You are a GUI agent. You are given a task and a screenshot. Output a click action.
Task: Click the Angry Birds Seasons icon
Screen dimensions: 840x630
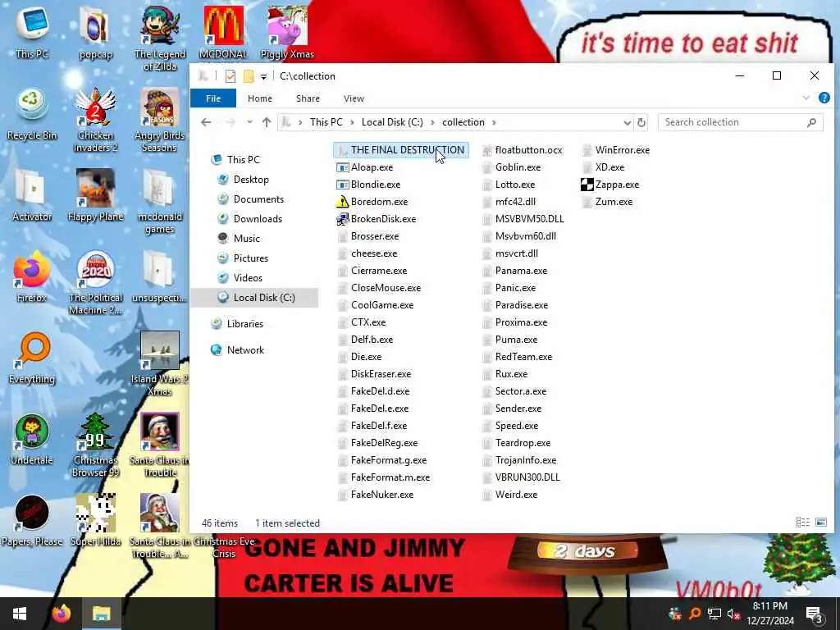(160, 120)
